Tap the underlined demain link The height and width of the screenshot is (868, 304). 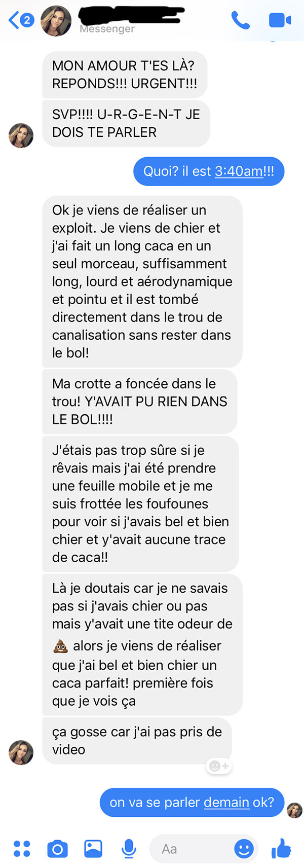pos(226,803)
